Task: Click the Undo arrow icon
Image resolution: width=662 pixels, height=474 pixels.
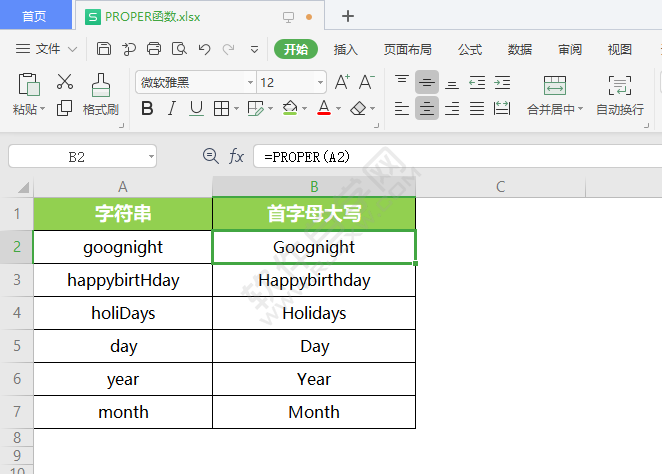Action: pos(204,49)
